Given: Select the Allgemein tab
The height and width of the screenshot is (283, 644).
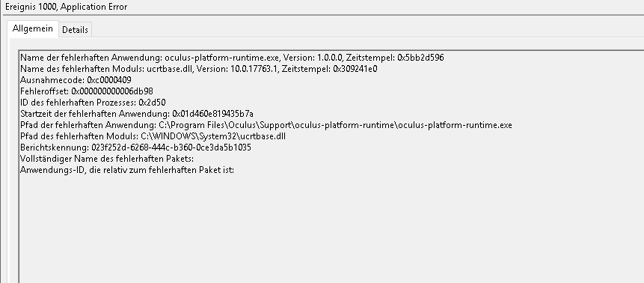Looking at the screenshot, I should click(33, 28).
